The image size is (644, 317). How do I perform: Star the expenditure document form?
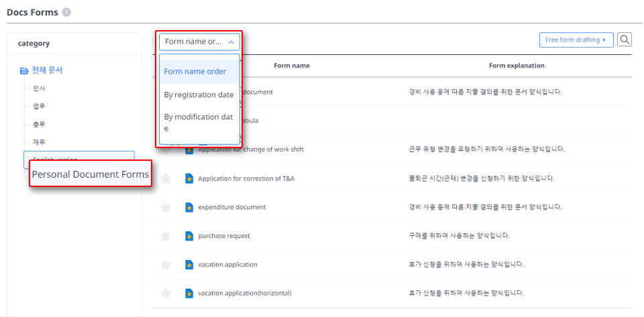pos(166,207)
